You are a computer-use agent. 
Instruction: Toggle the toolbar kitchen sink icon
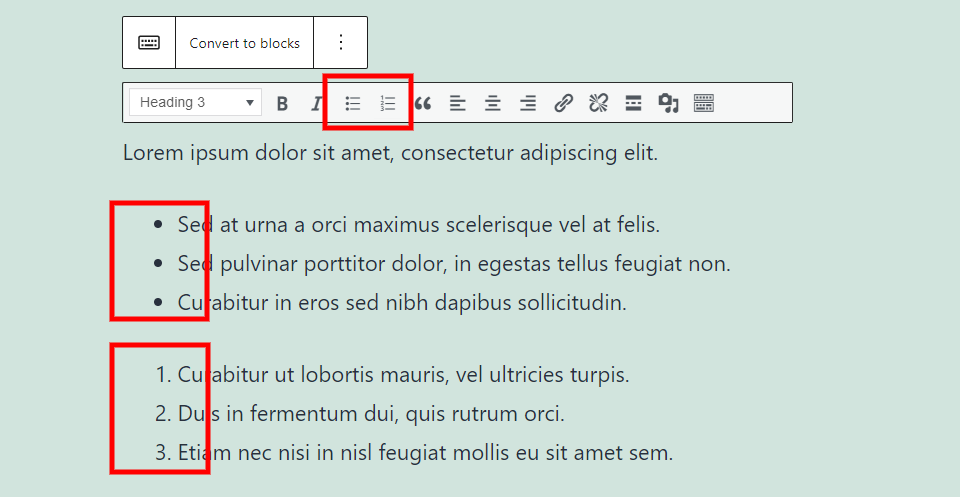703,103
